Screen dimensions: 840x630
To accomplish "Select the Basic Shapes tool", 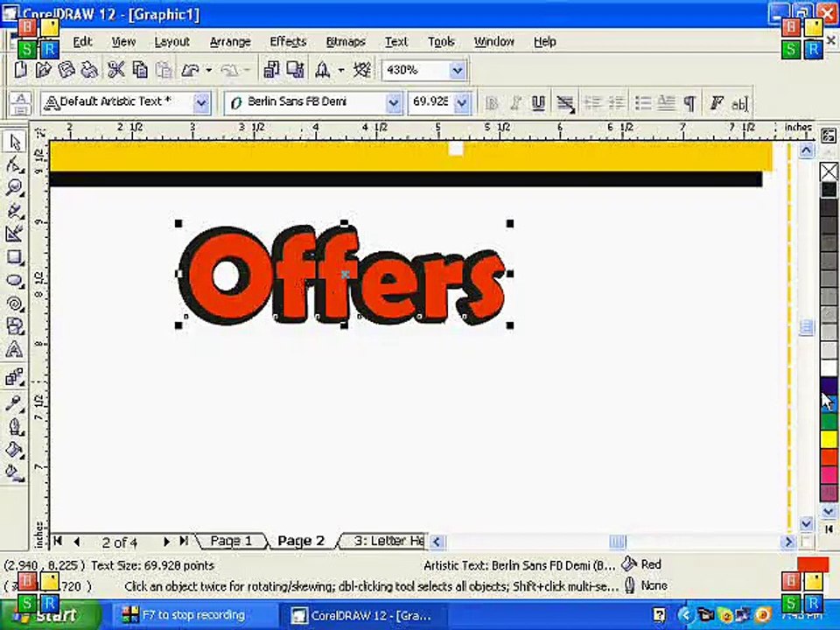I will (15, 326).
